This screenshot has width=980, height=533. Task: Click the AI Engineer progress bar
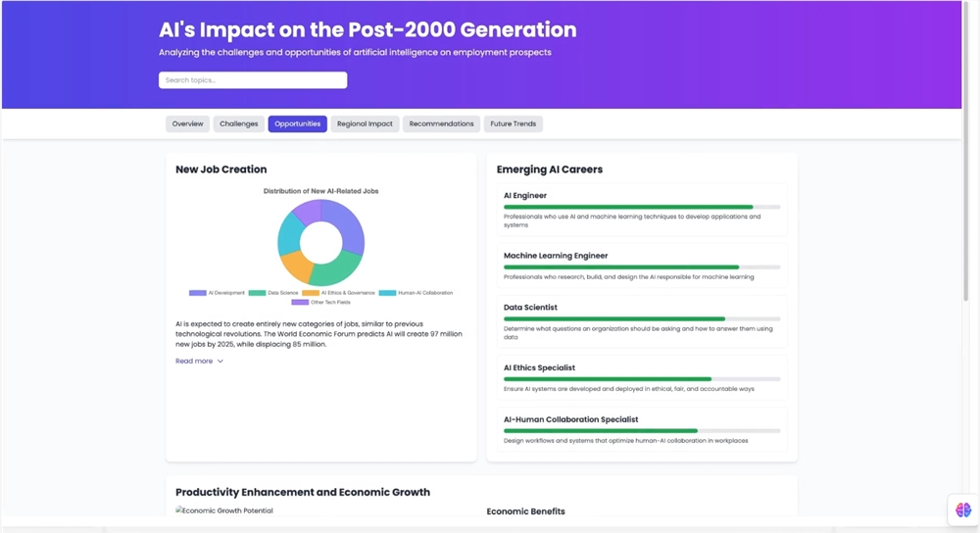pos(642,208)
